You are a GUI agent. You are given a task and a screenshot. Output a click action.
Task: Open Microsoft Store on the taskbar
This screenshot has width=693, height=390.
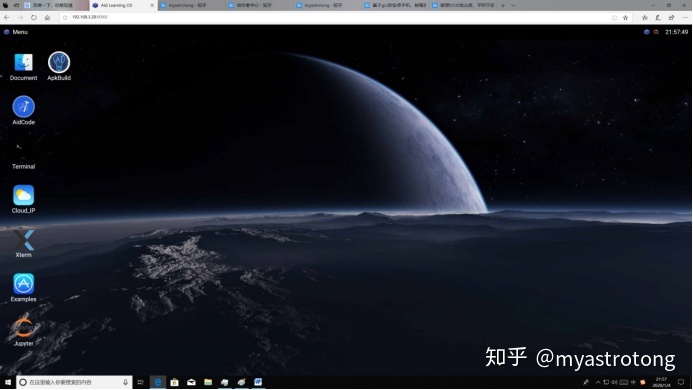(175, 382)
